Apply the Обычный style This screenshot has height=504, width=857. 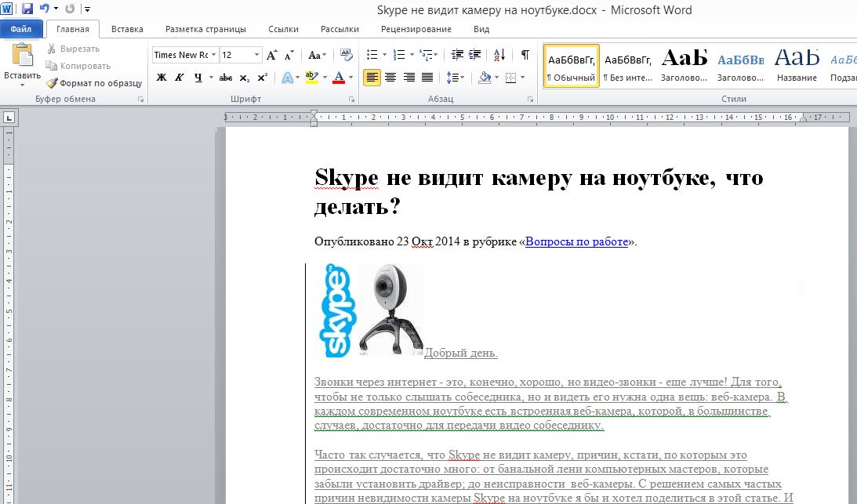[x=571, y=66]
